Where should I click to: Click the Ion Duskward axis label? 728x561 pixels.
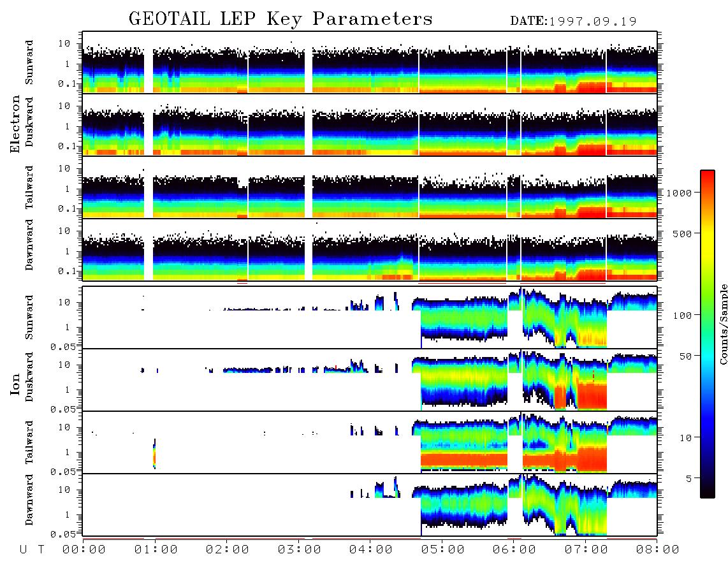(x=29, y=377)
